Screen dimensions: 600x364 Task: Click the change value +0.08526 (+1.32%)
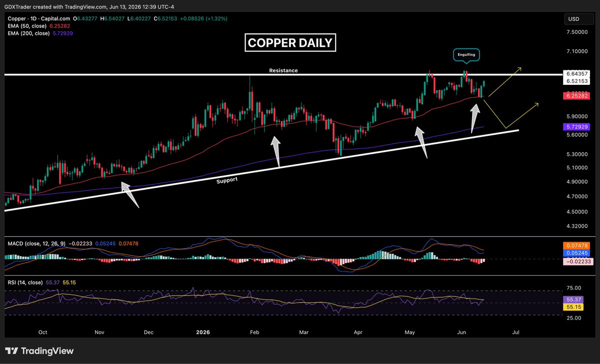[203, 18]
